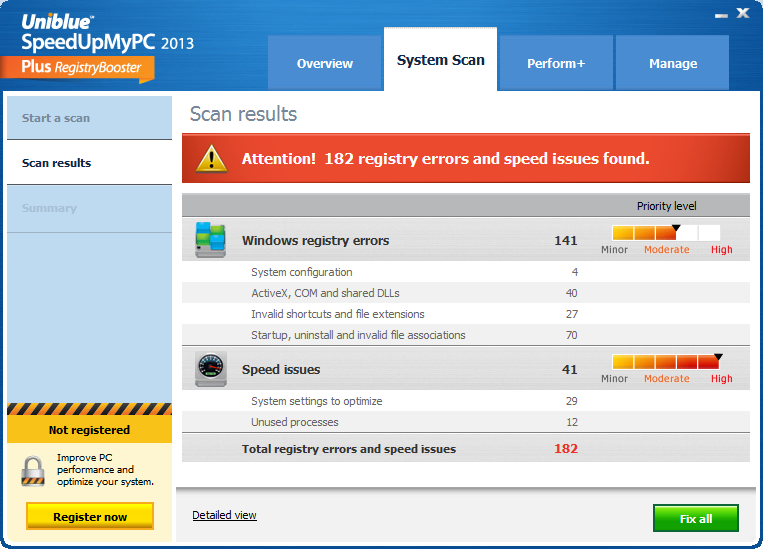Click the Register now button
This screenshot has height=549, width=763.
(x=90, y=516)
